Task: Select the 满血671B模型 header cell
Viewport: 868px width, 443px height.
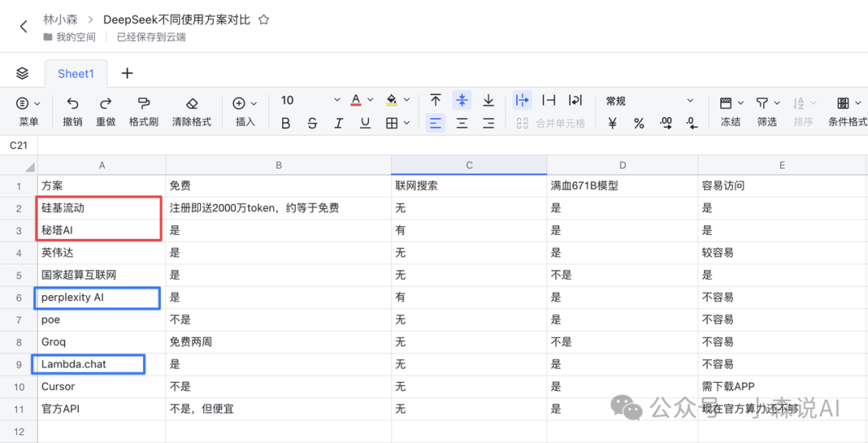Action: pyautogui.click(x=622, y=186)
